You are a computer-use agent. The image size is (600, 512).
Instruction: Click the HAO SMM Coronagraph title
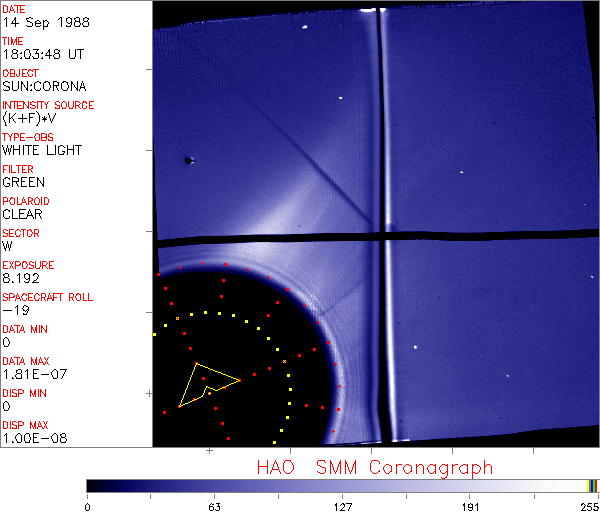point(375,467)
